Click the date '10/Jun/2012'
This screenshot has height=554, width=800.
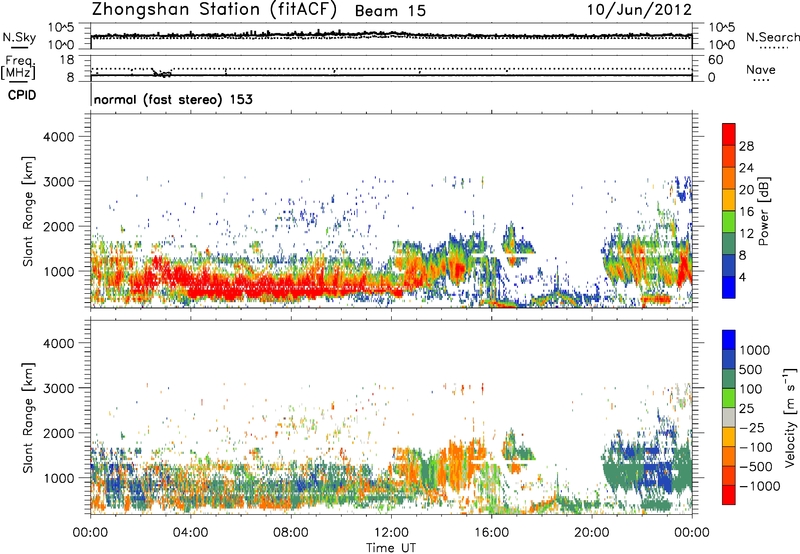(639, 10)
